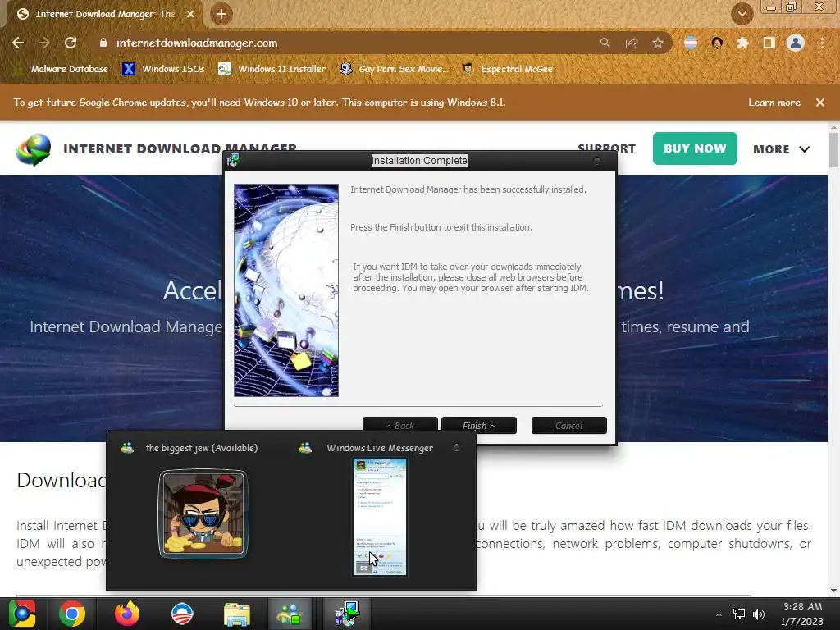840x630 pixels.
Task: Reload the page with refresh icon
Action: [x=71, y=43]
